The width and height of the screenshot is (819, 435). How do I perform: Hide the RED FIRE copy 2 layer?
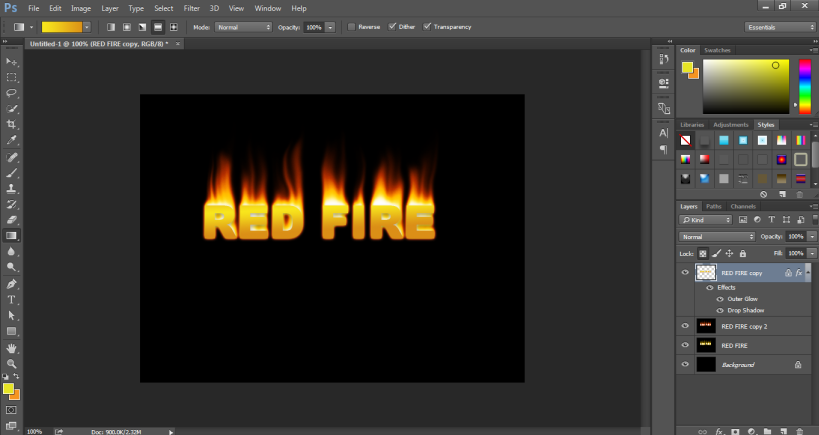pos(685,326)
